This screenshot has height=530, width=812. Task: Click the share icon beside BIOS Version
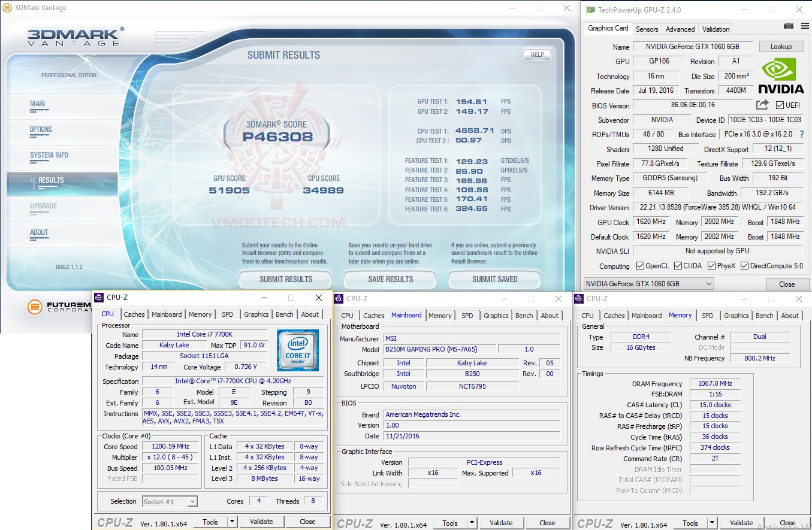click(762, 105)
